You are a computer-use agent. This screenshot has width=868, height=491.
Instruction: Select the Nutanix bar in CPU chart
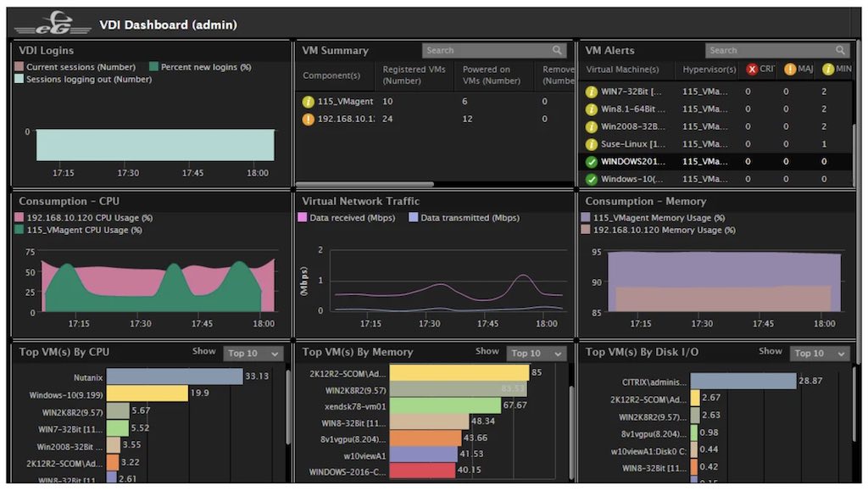point(175,377)
